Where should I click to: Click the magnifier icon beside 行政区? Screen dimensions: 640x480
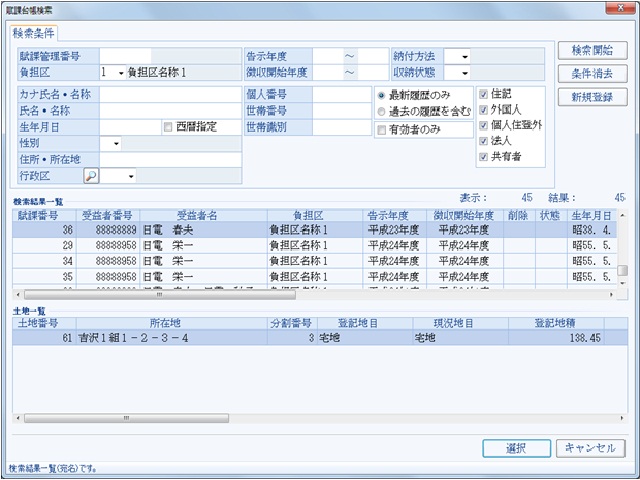coord(90,176)
